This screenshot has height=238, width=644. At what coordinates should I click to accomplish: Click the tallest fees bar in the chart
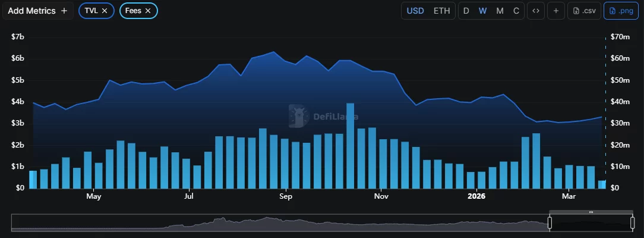click(351, 146)
